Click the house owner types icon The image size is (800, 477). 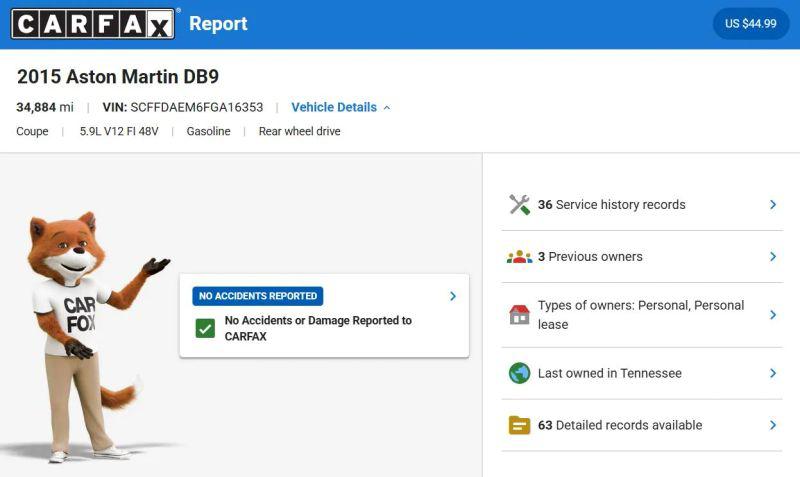coord(519,315)
